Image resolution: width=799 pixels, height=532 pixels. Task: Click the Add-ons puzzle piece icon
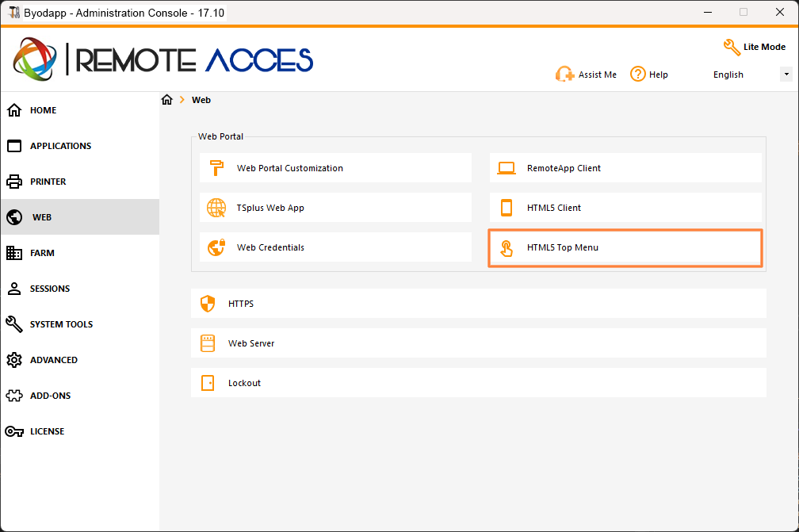coord(14,396)
